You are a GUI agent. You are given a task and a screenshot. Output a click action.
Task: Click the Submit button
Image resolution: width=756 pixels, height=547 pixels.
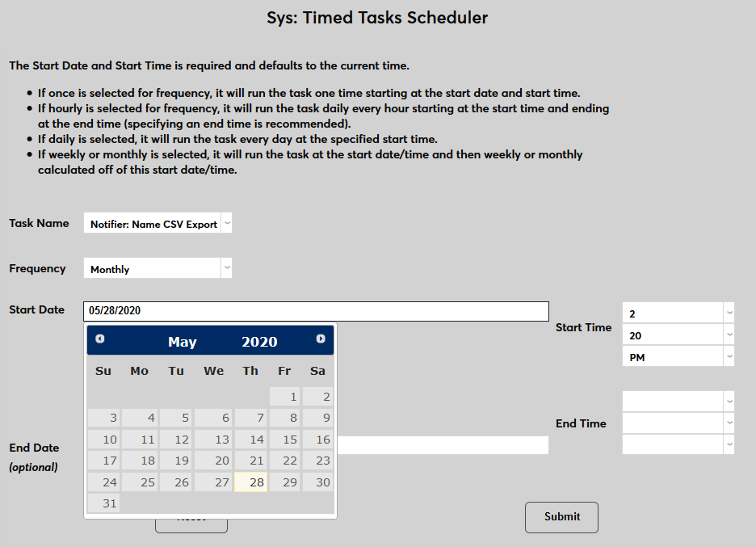(x=561, y=517)
